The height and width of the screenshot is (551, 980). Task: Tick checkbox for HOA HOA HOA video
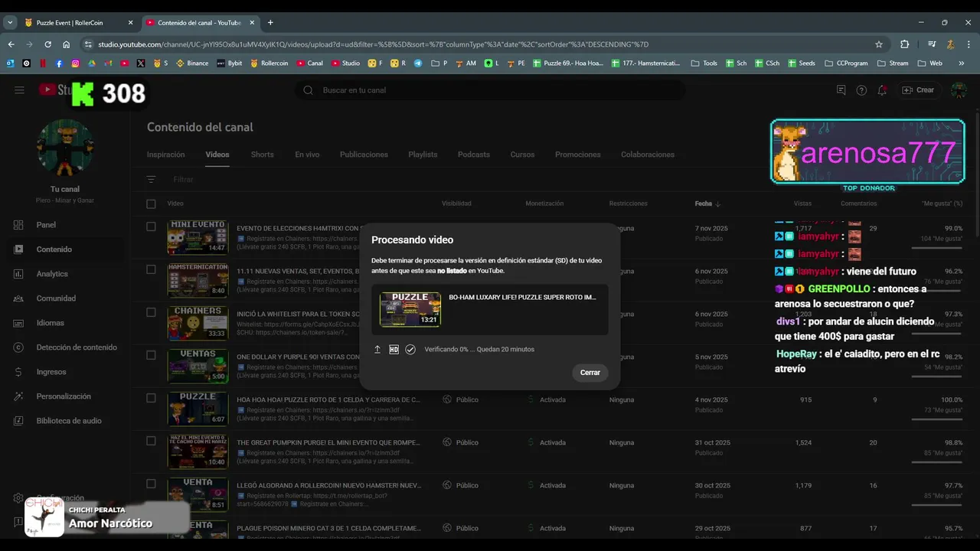151,398
